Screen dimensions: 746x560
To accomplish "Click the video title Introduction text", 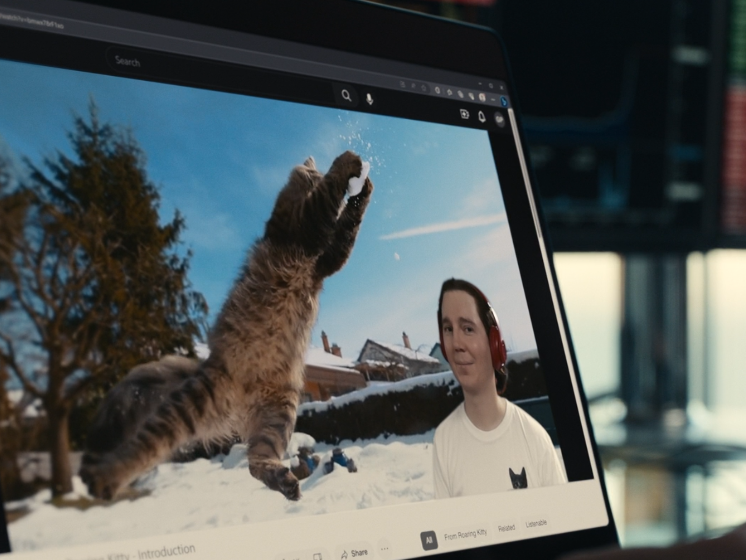I will coord(166,552).
